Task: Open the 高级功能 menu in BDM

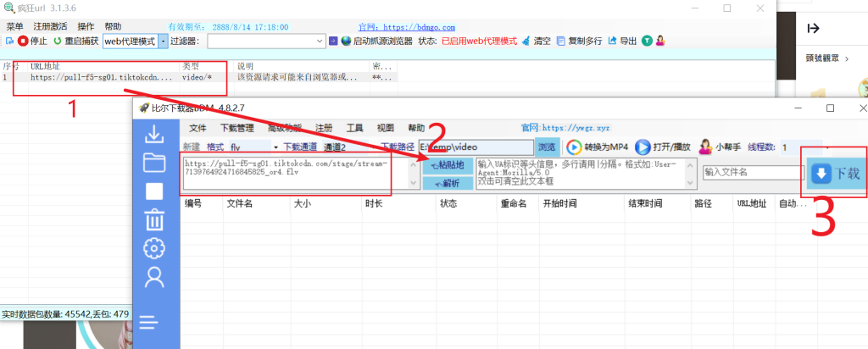Action: [x=285, y=128]
